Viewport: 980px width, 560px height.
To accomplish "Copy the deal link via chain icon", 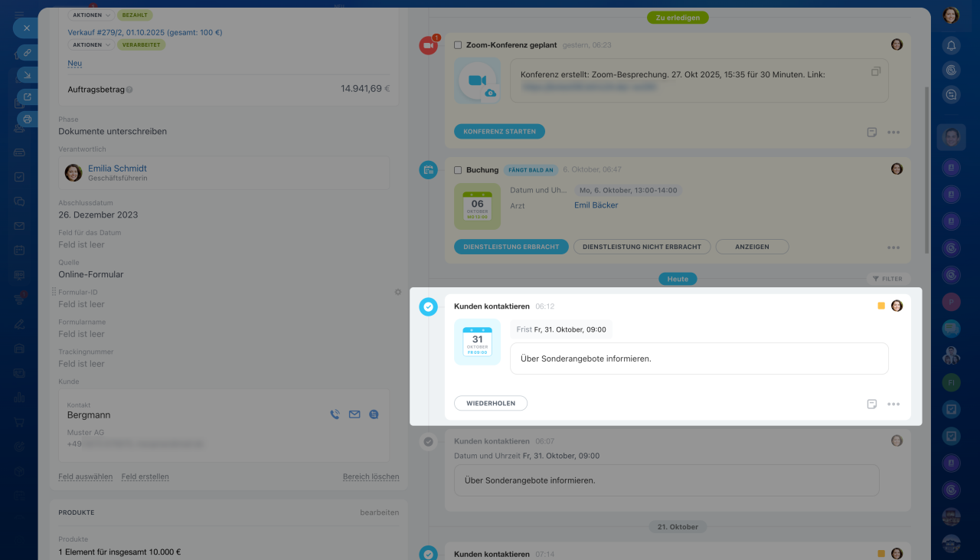I will click(x=28, y=53).
